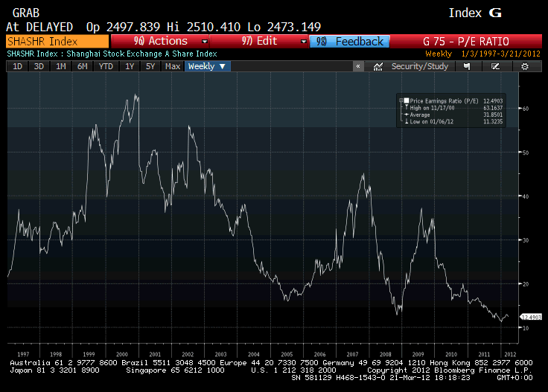The width and height of the screenshot is (548, 392).
Task: Click the 63.1637 high value
Action: (493, 108)
